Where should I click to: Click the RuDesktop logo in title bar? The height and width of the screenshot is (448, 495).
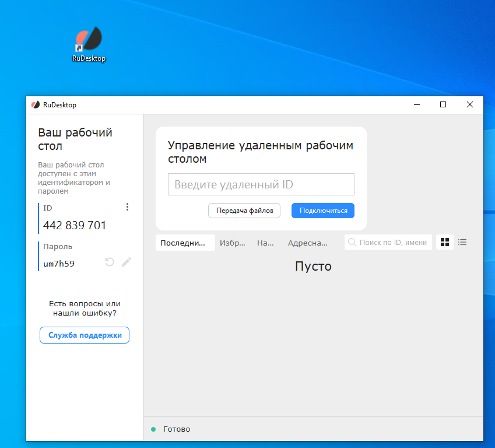pyautogui.click(x=36, y=105)
